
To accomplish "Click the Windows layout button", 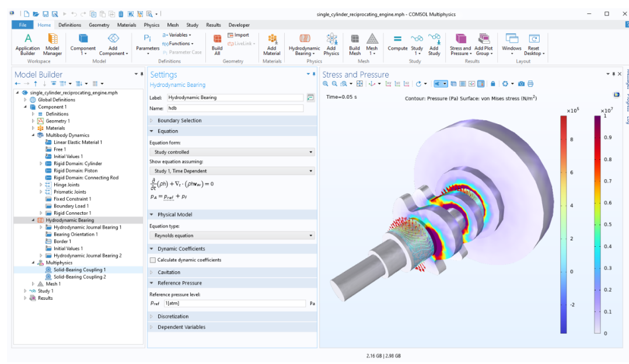I will (512, 44).
